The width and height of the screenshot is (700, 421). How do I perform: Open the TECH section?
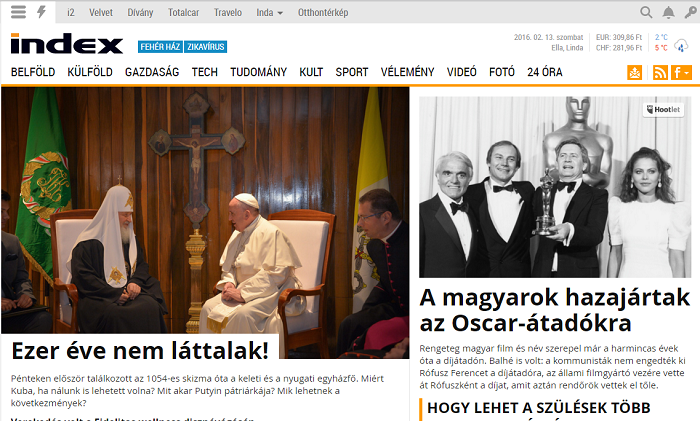click(x=204, y=72)
